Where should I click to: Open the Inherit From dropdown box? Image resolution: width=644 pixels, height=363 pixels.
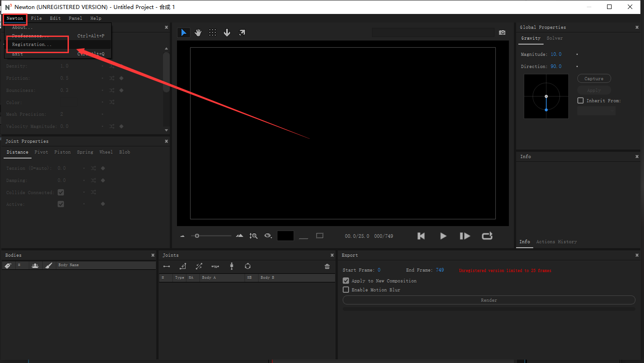coord(596,111)
